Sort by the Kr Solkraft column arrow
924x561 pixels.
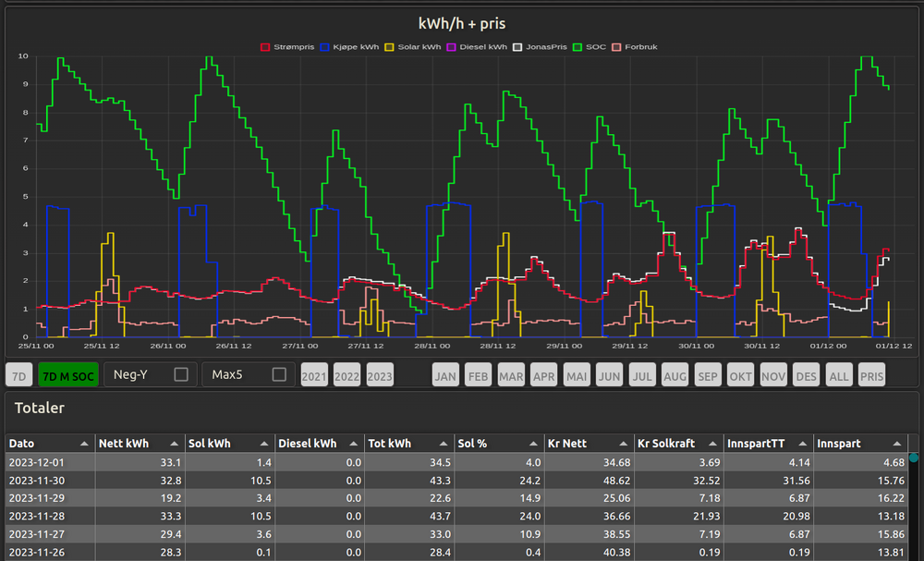pyautogui.click(x=713, y=445)
